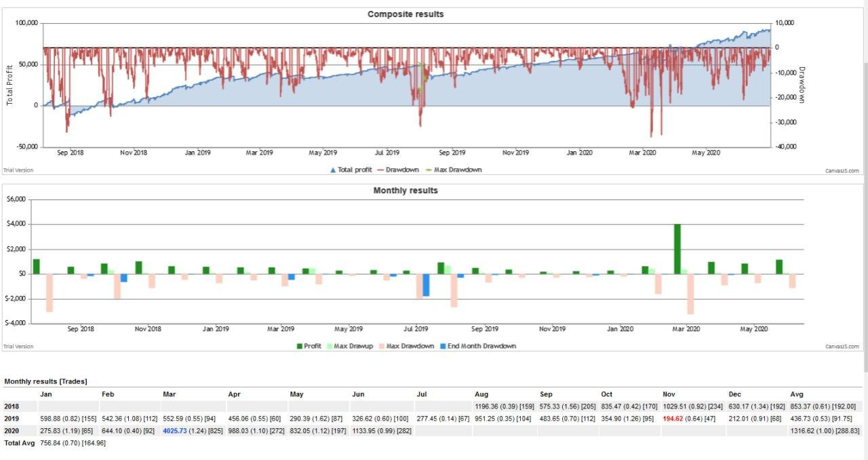Viewport: 868px width, 460px height.
Task: Click cell 835.47 (0.42) [170]
Action: (630, 406)
